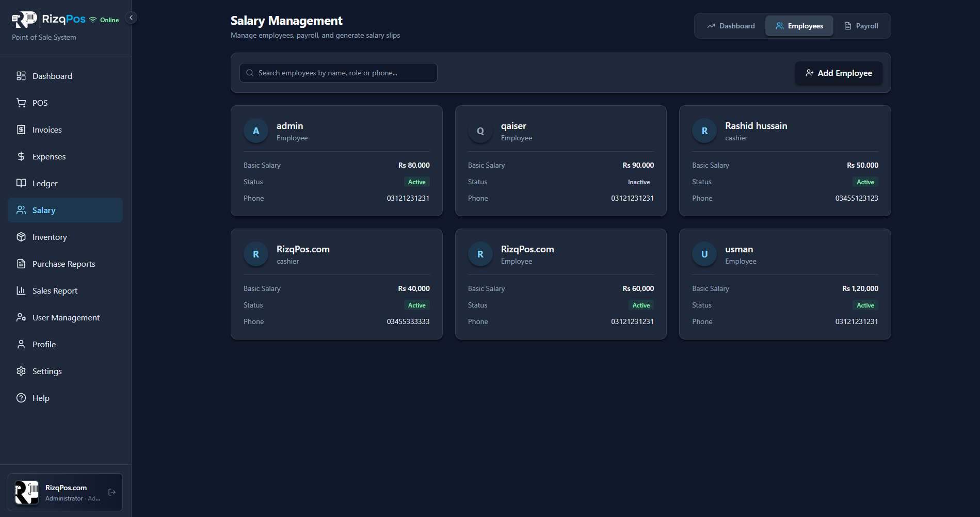980x517 pixels.
Task: Collapse the sidebar with the chevron button
Action: (131, 18)
